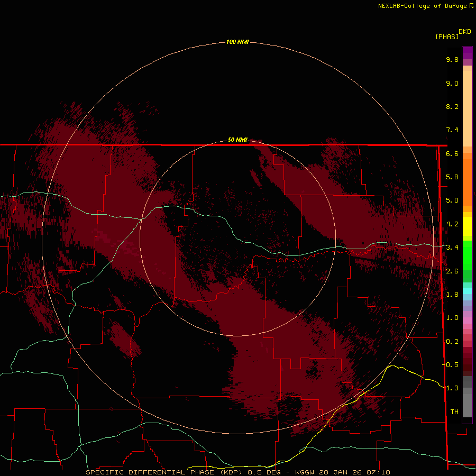Click the 7.4 scale value
This screenshot has height=476, width=476.
[452, 130]
